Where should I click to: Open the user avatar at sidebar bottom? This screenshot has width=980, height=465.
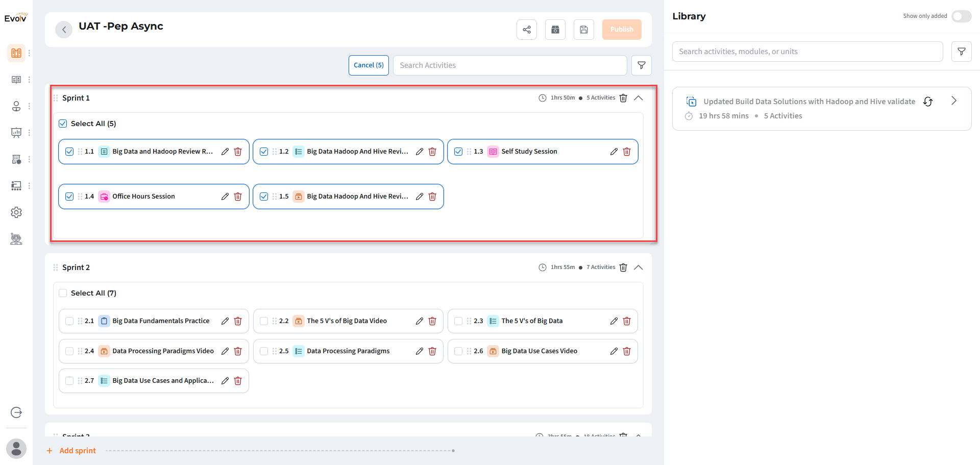click(16, 449)
